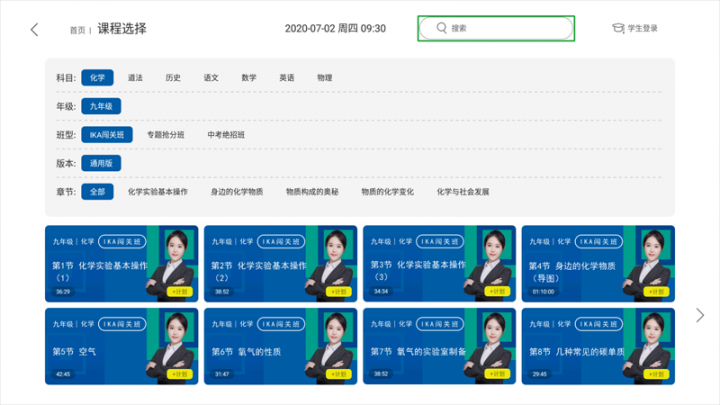The width and height of the screenshot is (720, 405).
Task: Add lesson 第6节 氧气的性质 to plan
Action: tap(338, 374)
